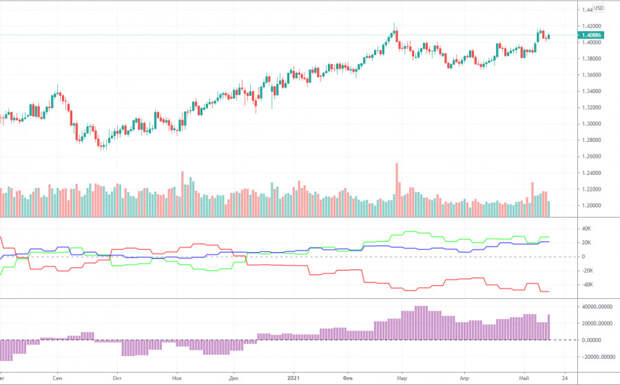Select the 2021 label on time axis

coord(293,378)
